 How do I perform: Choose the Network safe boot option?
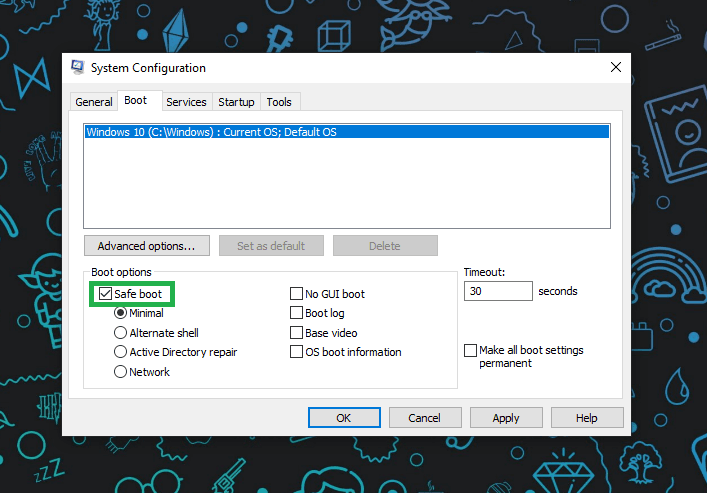tap(120, 372)
